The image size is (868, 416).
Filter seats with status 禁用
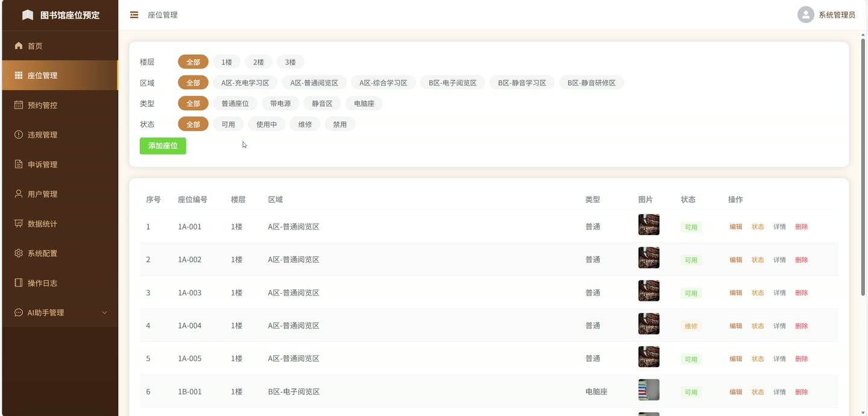pyautogui.click(x=340, y=124)
